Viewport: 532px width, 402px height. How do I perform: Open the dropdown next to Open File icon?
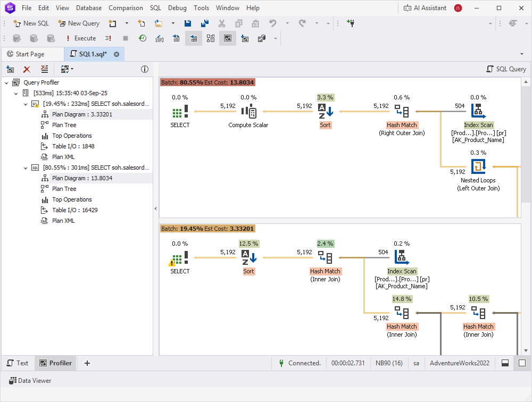172,23
